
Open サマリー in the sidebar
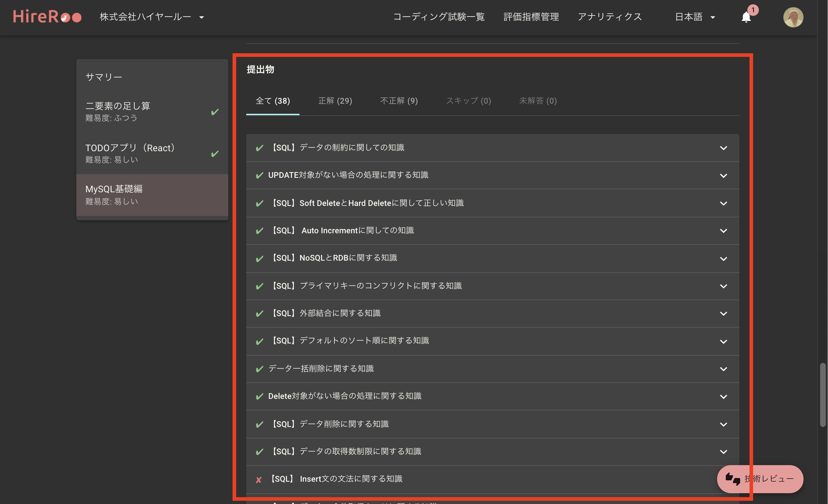tap(152, 77)
